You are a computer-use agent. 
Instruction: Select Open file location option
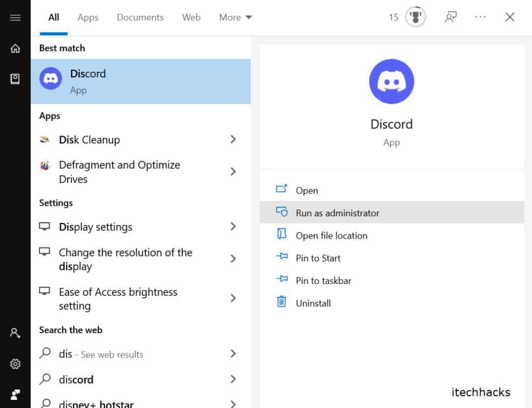[x=331, y=235]
